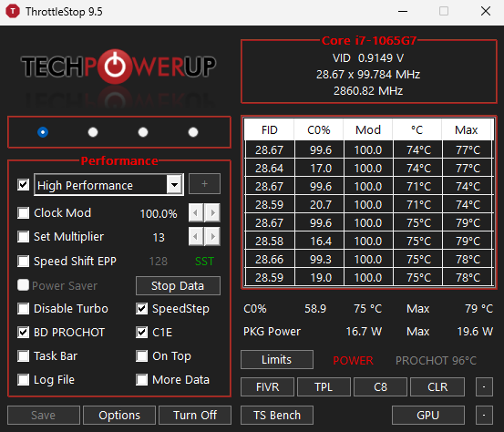
Task: Select the fourth profile radio button
Action: [193, 132]
